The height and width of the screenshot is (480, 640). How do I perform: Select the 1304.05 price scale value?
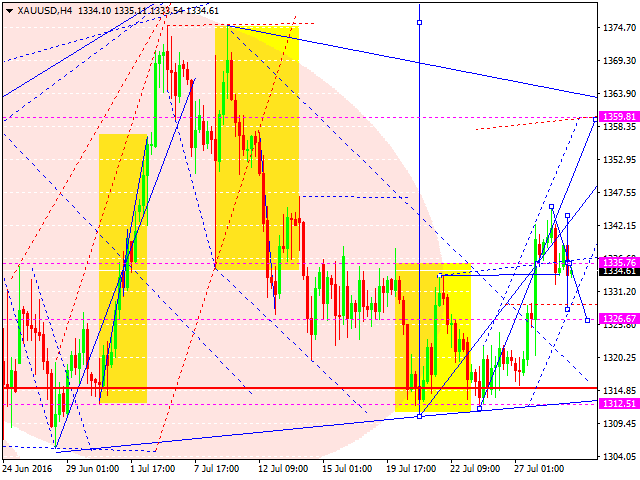pos(620,457)
